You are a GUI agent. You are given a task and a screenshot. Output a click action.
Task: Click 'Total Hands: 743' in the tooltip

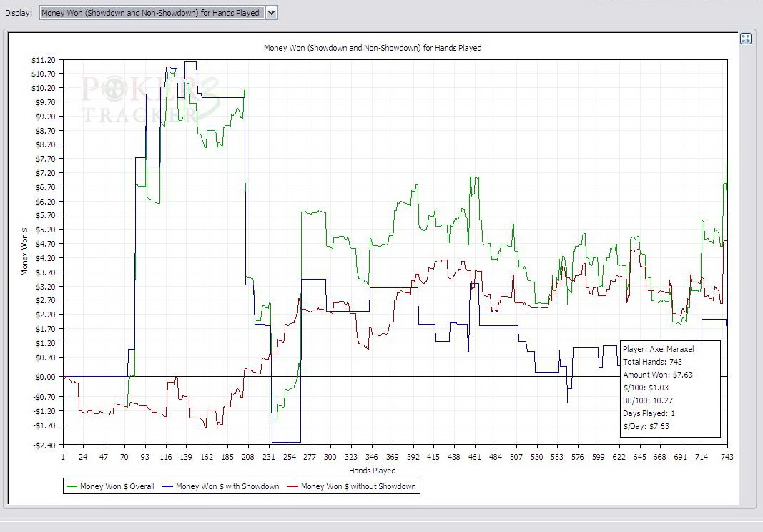click(653, 362)
